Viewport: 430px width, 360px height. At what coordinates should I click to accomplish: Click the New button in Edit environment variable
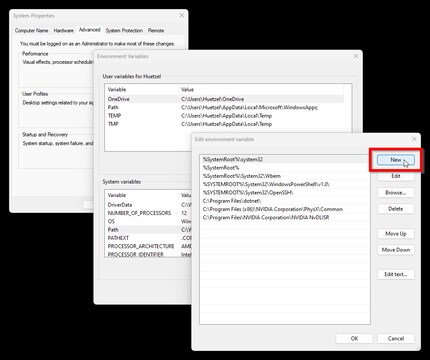coord(396,160)
